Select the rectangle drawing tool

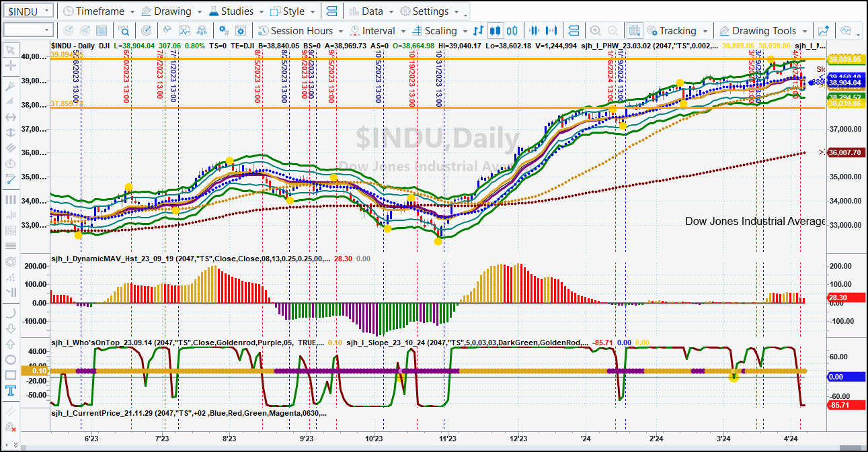(x=10, y=375)
